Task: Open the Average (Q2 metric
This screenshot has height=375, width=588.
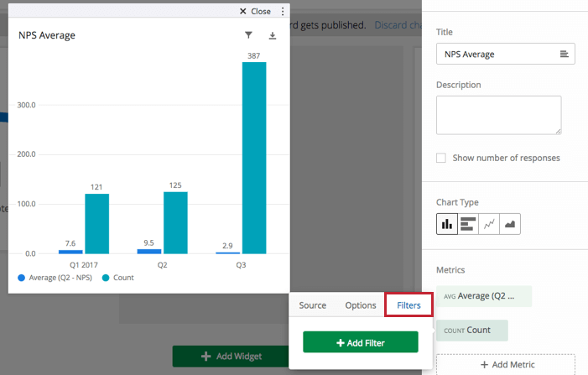Action: pyautogui.click(x=484, y=296)
